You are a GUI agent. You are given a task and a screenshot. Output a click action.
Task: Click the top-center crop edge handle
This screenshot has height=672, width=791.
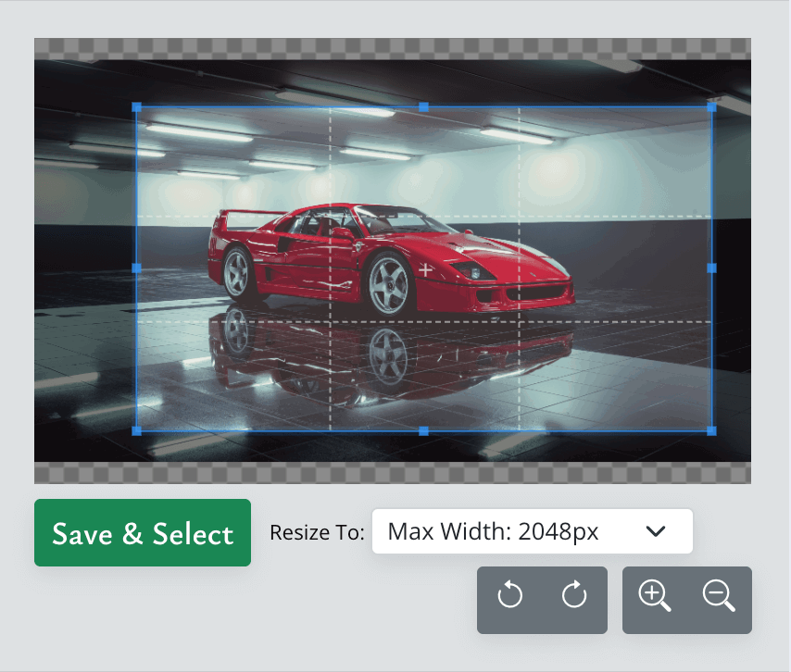point(424,106)
